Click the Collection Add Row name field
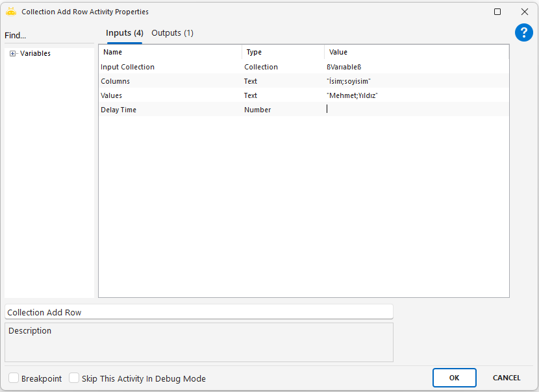The width and height of the screenshot is (539, 392). 199,312
